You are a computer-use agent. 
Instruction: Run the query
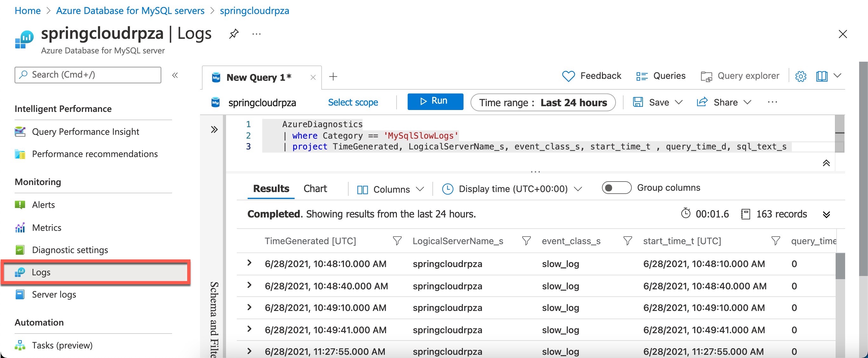[x=435, y=101]
